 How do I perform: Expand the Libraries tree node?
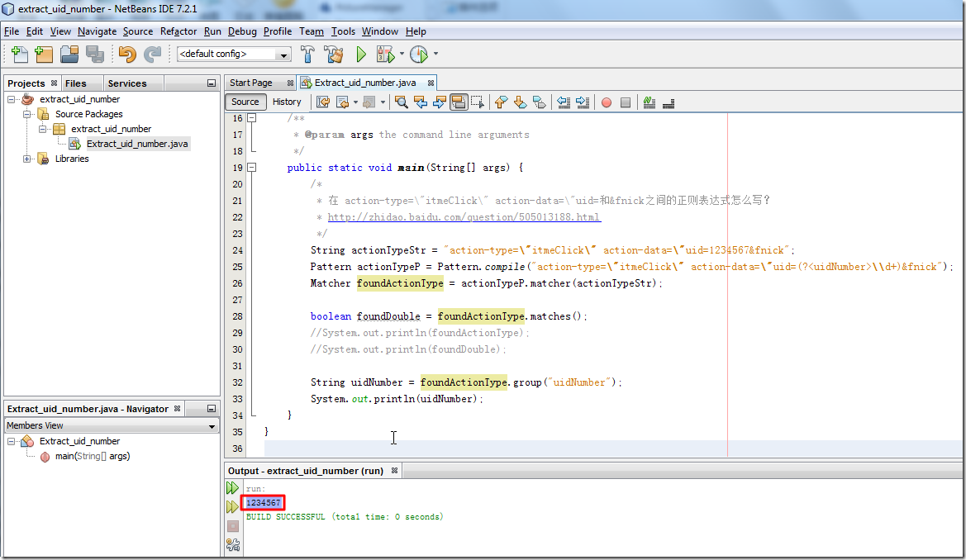tap(27, 159)
